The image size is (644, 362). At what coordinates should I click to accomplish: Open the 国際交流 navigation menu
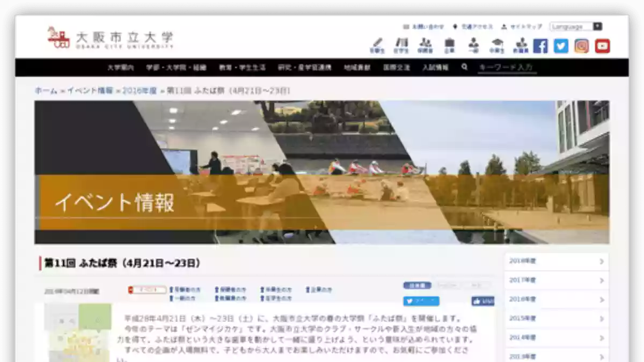point(397,68)
